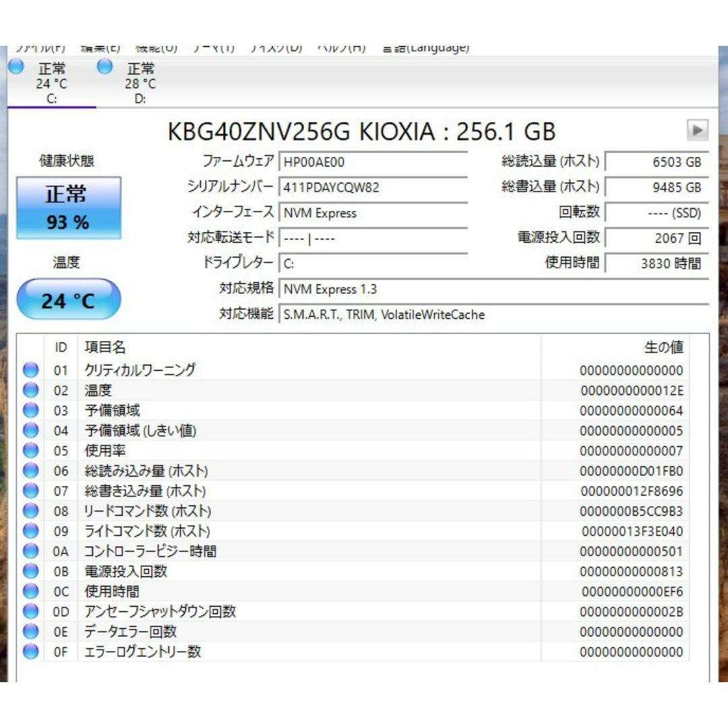
Task: Click the 対応機能 field with S.M.A.R.T., TRIM
Action: click(x=494, y=315)
